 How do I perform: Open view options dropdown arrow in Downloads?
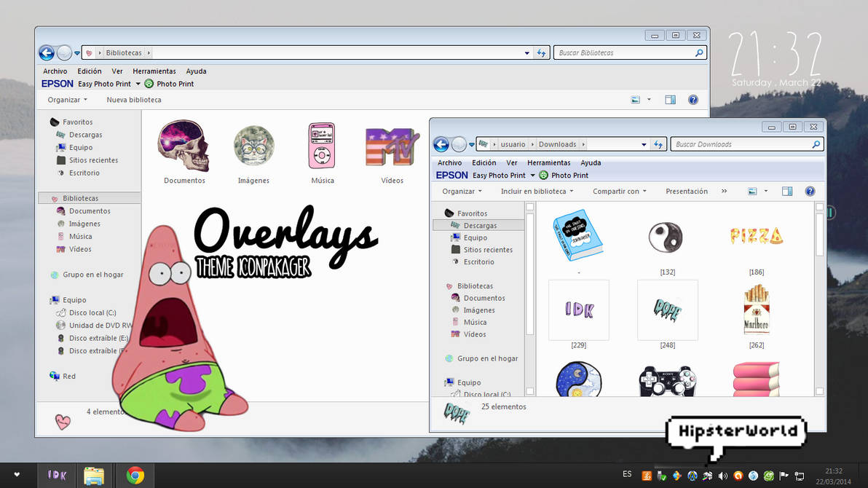point(766,191)
